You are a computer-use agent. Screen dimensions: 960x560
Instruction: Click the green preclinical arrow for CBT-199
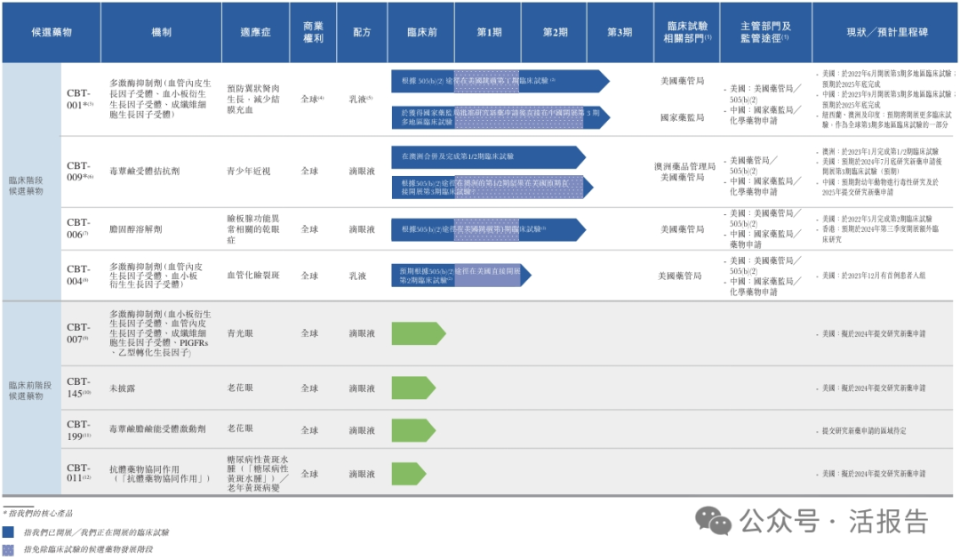click(x=412, y=430)
